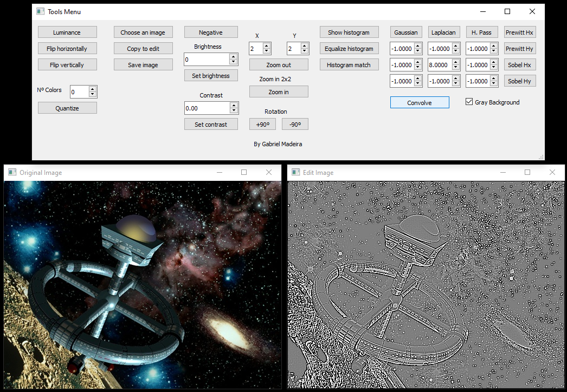Increase Brightness using up arrow
The width and height of the screenshot is (567, 392).
pyautogui.click(x=234, y=56)
